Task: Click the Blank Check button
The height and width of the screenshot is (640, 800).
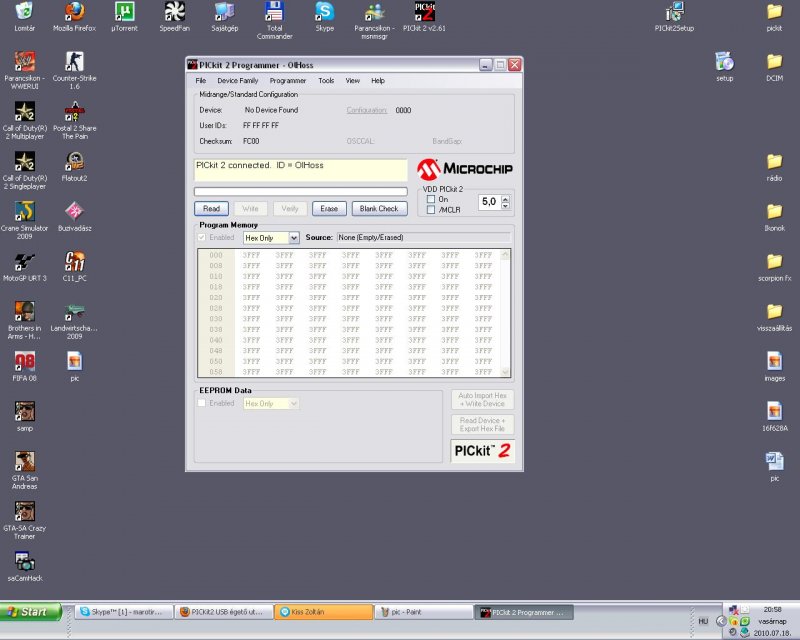Action: (379, 209)
